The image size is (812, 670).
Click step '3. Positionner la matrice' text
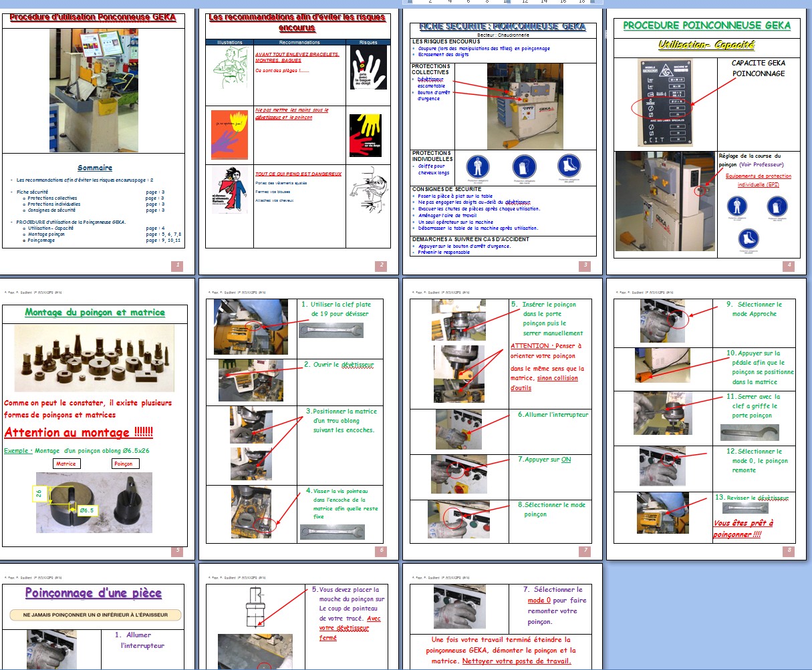click(342, 421)
